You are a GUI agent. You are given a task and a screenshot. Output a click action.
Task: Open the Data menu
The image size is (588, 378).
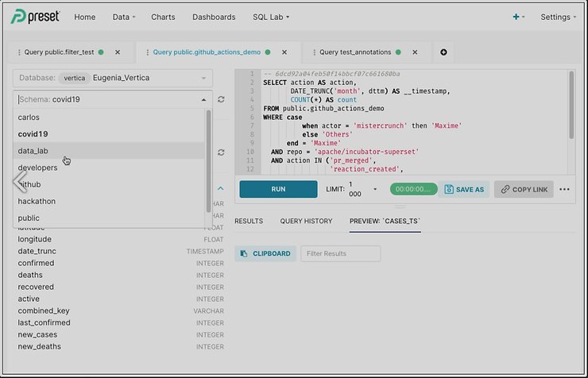124,17
